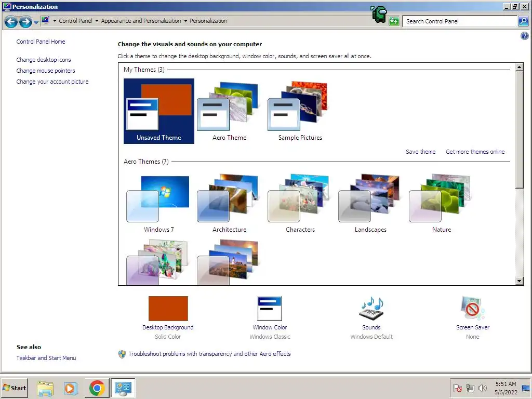Expand dropdown arrow before Control Panel breadcrumb
The width and height of the screenshot is (532, 399).
pyautogui.click(x=55, y=21)
